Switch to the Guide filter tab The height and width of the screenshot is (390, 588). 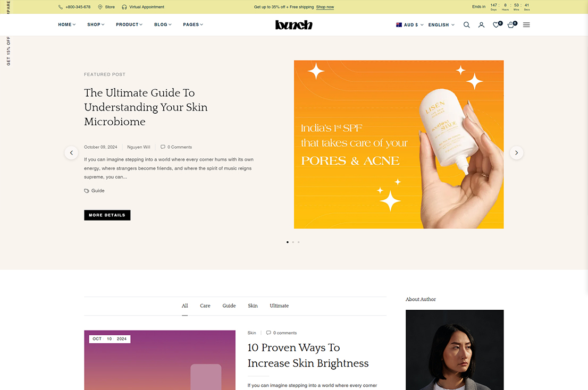coord(229,306)
